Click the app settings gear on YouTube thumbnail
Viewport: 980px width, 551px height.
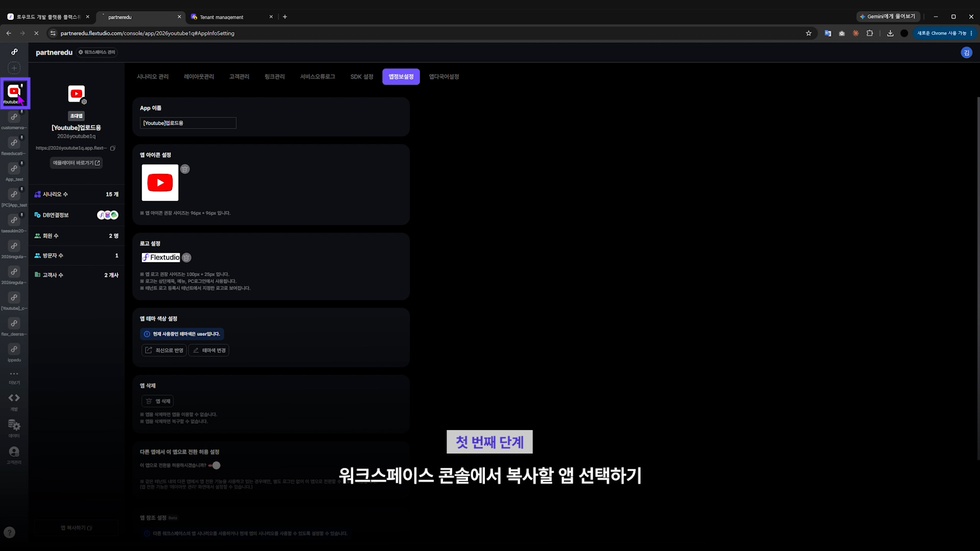point(84,102)
